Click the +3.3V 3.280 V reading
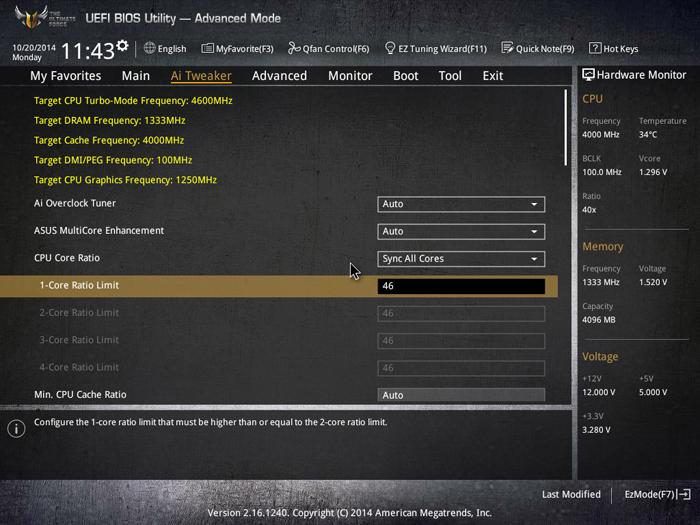The width and height of the screenshot is (700, 525). [x=596, y=430]
